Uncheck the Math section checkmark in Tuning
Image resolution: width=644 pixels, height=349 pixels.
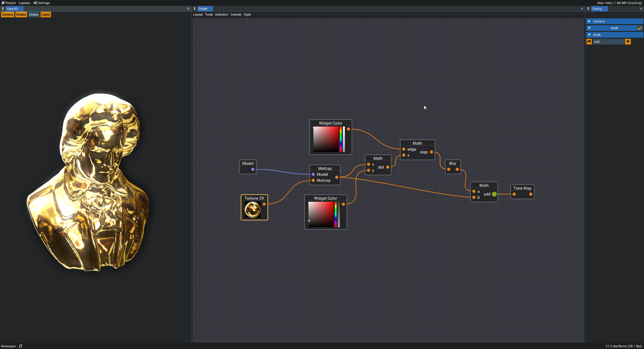tap(639, 28)
